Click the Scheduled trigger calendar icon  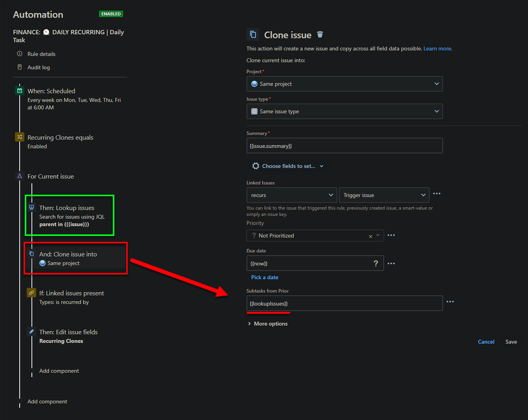click(19, 91)
